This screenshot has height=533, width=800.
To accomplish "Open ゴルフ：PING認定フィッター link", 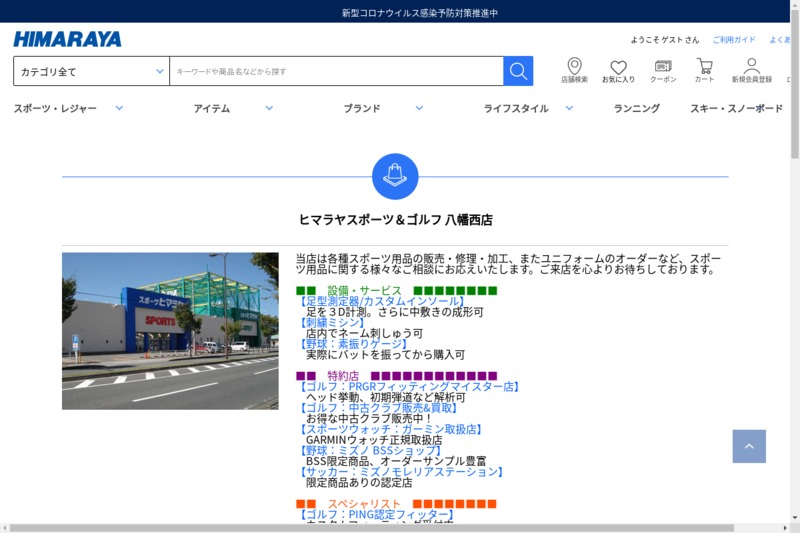I will point(375,515).
